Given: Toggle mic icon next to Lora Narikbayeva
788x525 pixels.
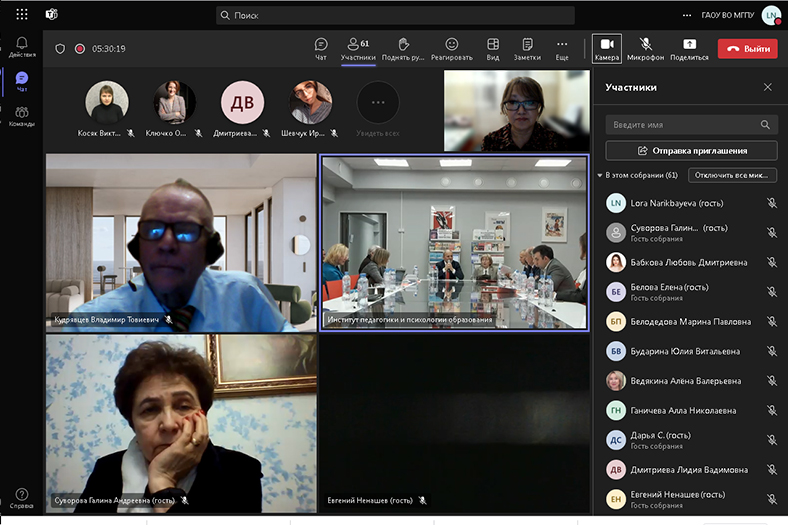Looking at the screenshot, I should 771,203.
